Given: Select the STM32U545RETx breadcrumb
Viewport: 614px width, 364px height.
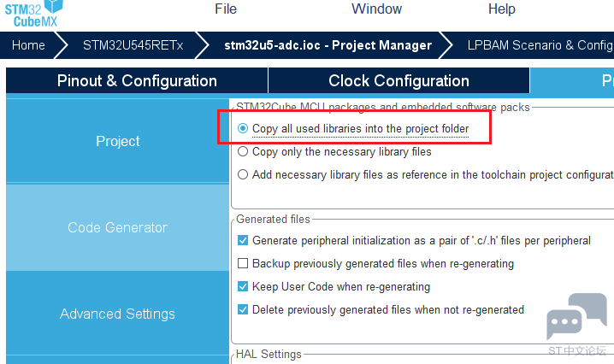Looking at the screenshot, I should click(133, 45).
